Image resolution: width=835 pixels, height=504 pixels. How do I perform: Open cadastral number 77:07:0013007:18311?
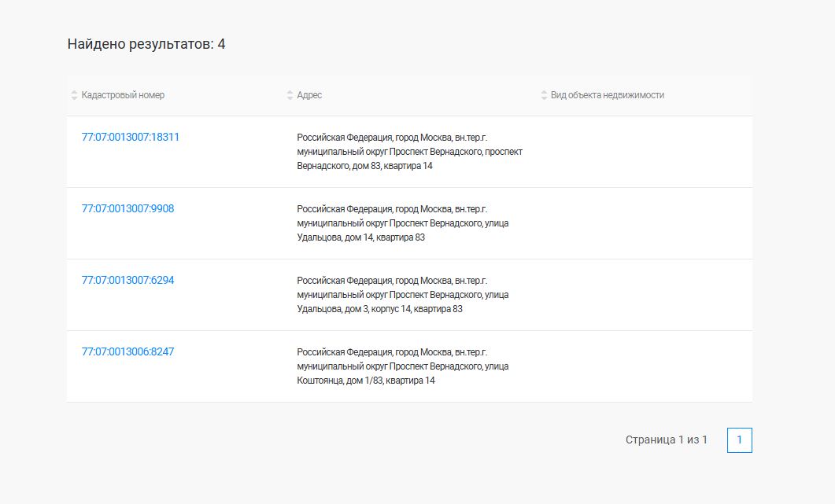coord(131,137)
